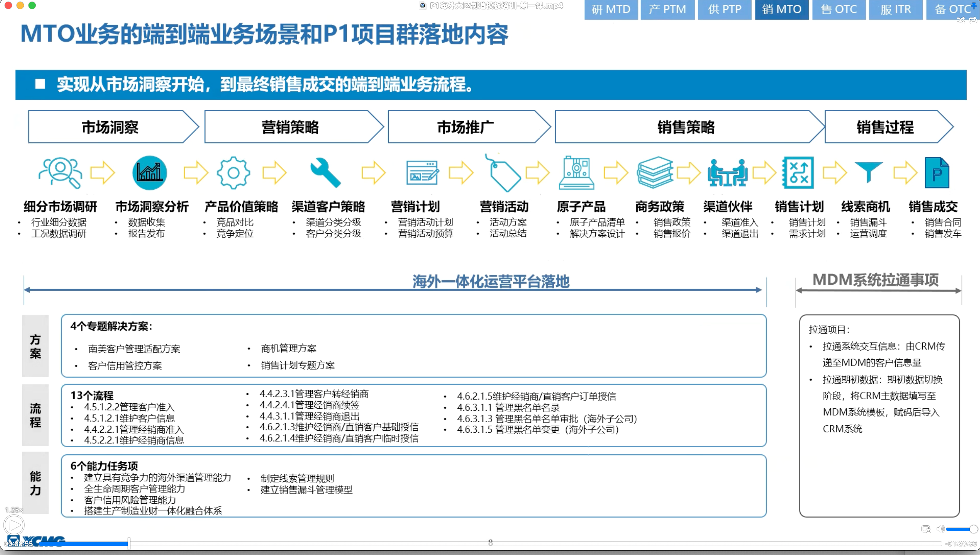Viewport: 980px width, 555px height.
Task: Click the volume slider knob
Action: click(x=973, y=529)
